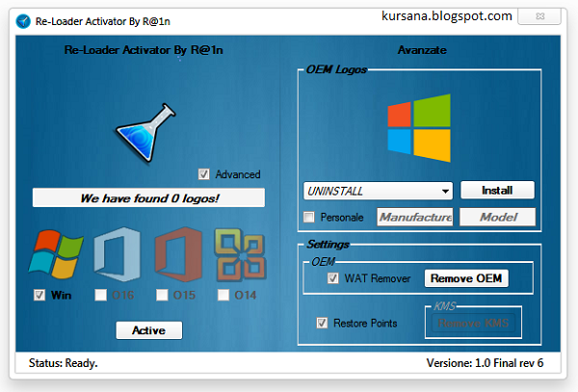Click the Install button
This screenshot has width=578, height=392.
tap(497, 190)
